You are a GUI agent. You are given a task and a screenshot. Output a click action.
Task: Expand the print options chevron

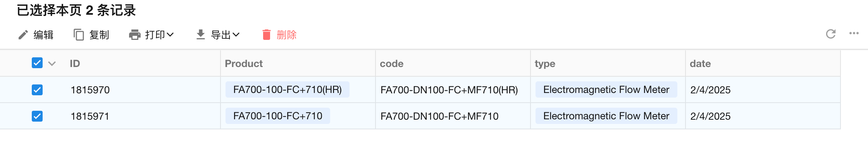click(170, 35)
